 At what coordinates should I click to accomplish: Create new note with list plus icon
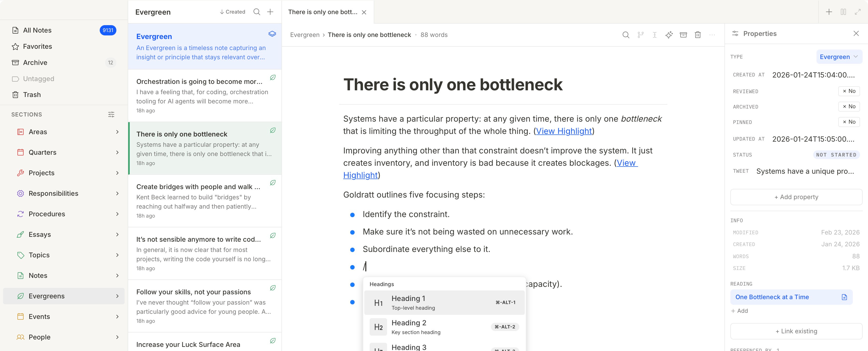tap(270, 12)
